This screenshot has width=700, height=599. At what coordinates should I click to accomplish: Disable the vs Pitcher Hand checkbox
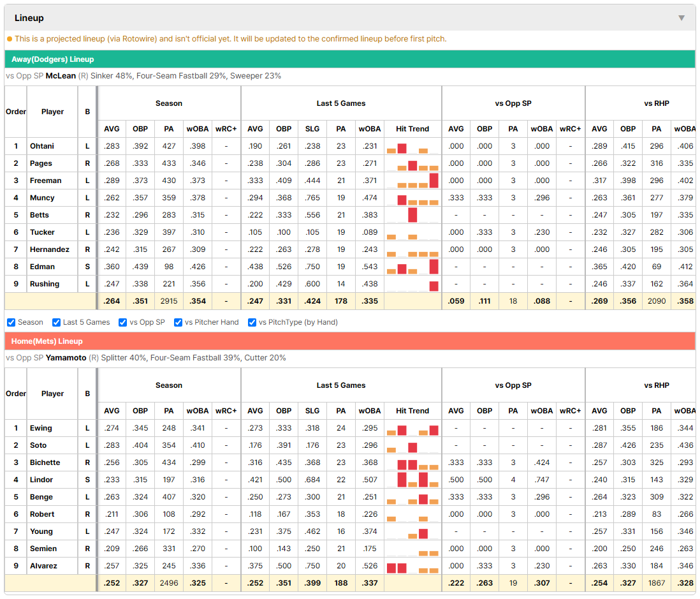(x=178, y=323)
